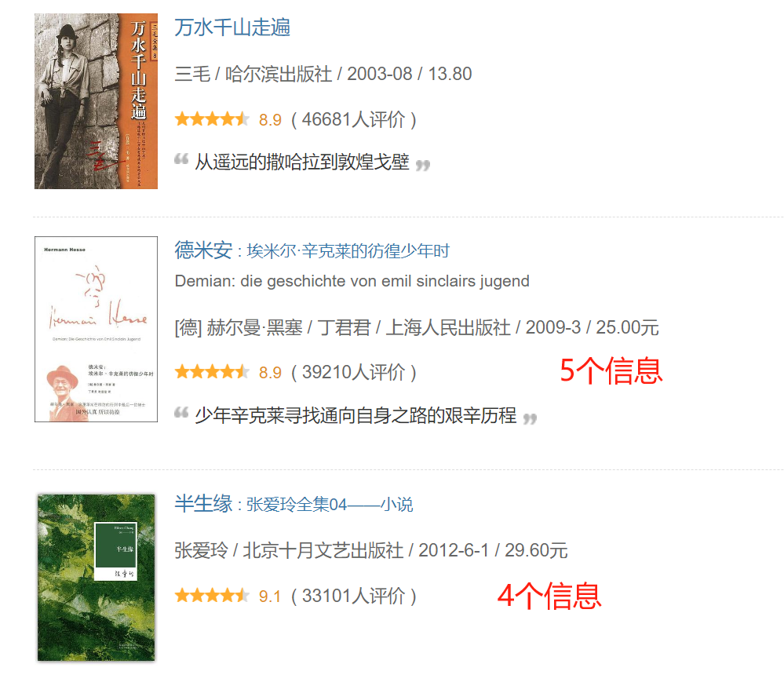Click star rating icons for 半生缘
The image size is (784, 675).
(x=212, y=596)
